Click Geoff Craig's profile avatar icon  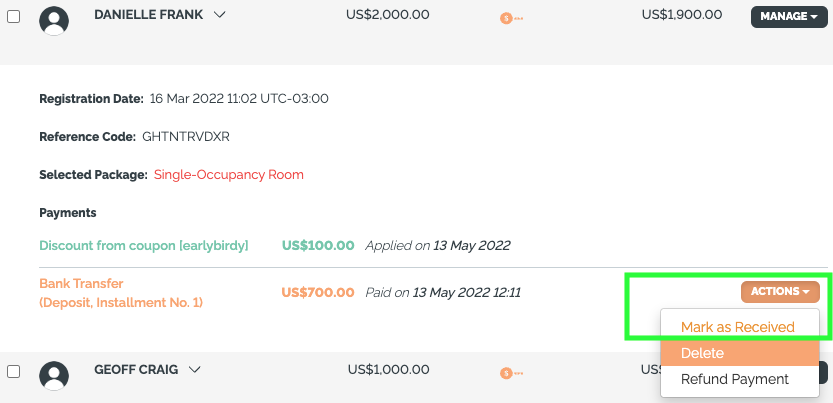pos(54,376)
